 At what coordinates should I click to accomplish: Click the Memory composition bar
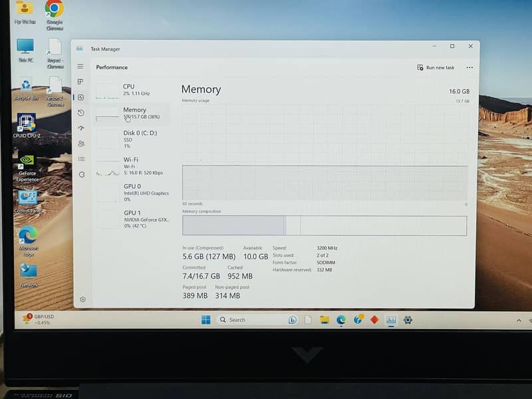coord(325,225)
